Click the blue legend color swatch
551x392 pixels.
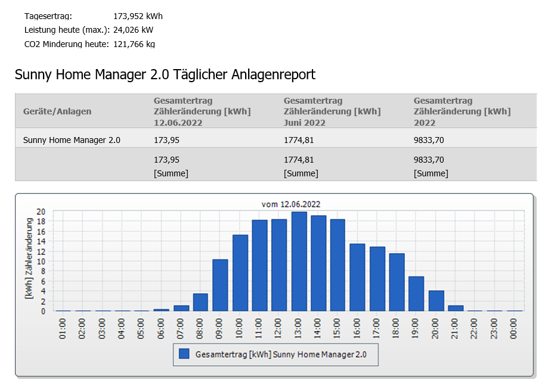click(184, 354)
